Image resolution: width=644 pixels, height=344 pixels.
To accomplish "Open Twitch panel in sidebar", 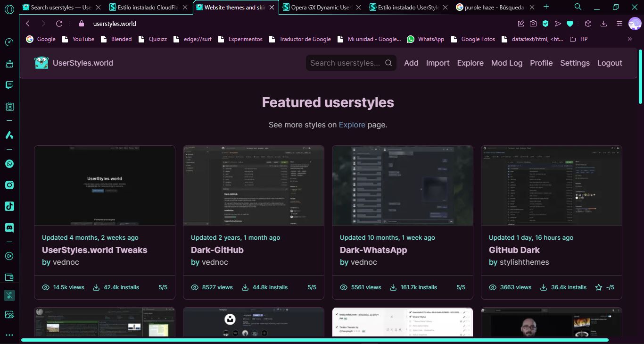I will 9,85.
